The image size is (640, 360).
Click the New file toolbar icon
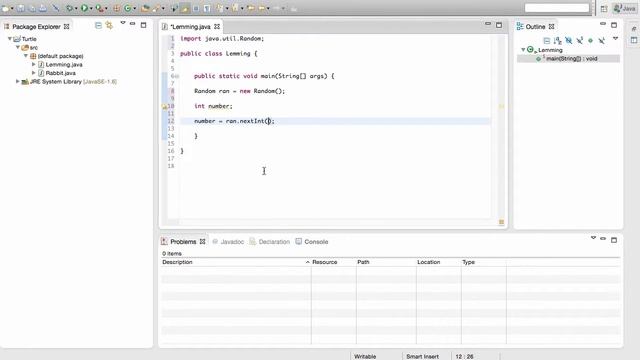5,8
